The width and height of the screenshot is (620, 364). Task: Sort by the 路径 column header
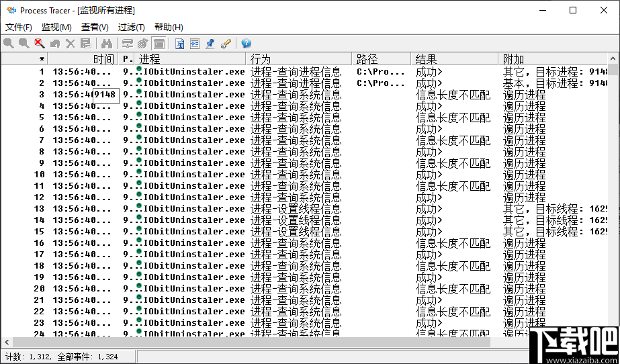(x=382, y=59)
